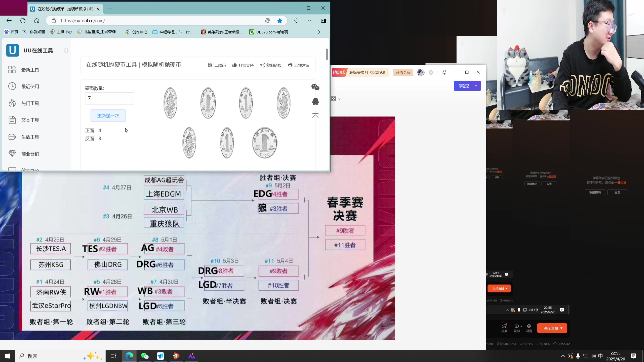Open notification center in Windows taskbar
This screenshot has width=644, height=362.
pos(634,356)
